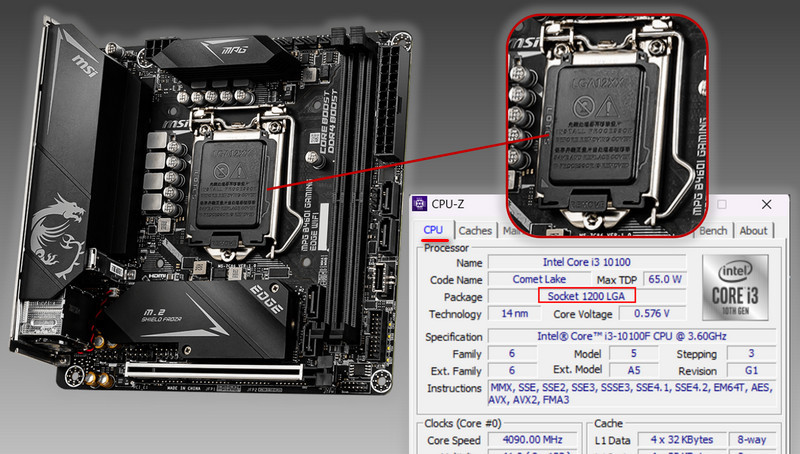Click the 14 nm technology value

514,313
